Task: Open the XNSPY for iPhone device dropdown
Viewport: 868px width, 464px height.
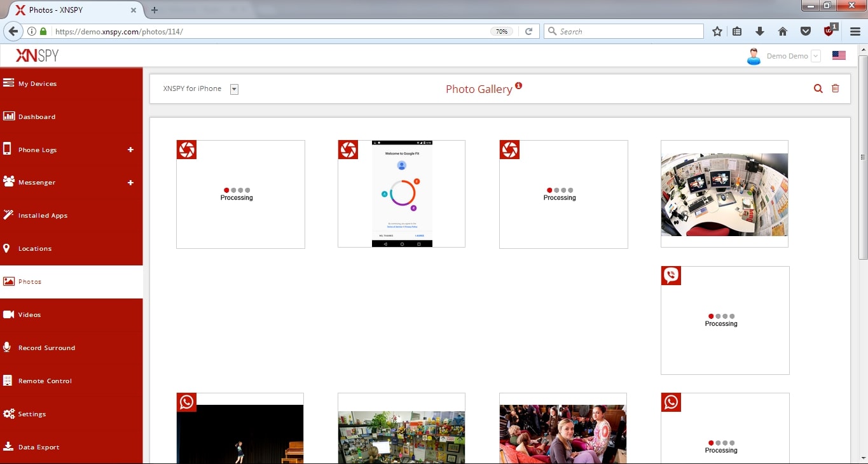Action: tap(234, 89)
